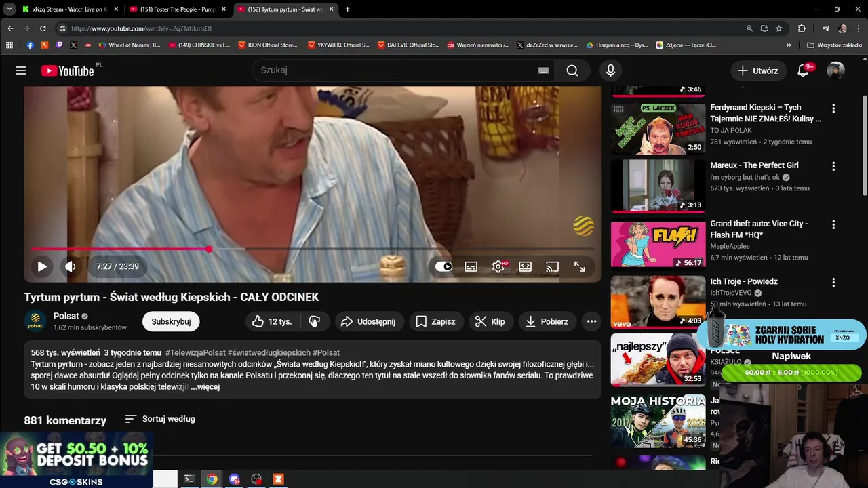Viewport: 868px width, 488px height.
Task: Reload the page
Action: 43,28
